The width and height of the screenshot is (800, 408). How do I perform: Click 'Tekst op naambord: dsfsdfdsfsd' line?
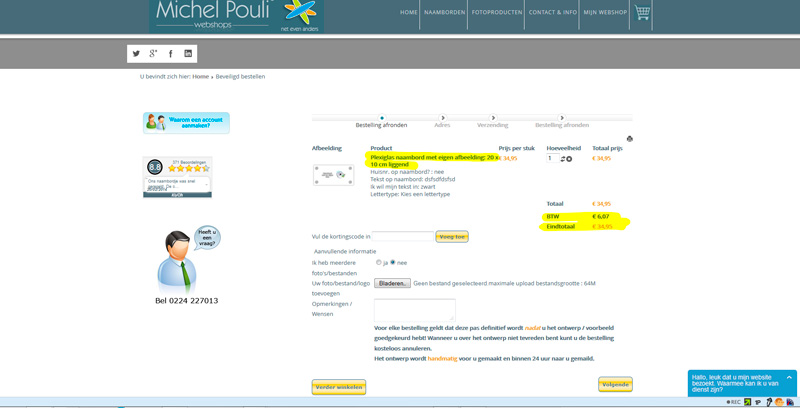(x=413, y=180)
